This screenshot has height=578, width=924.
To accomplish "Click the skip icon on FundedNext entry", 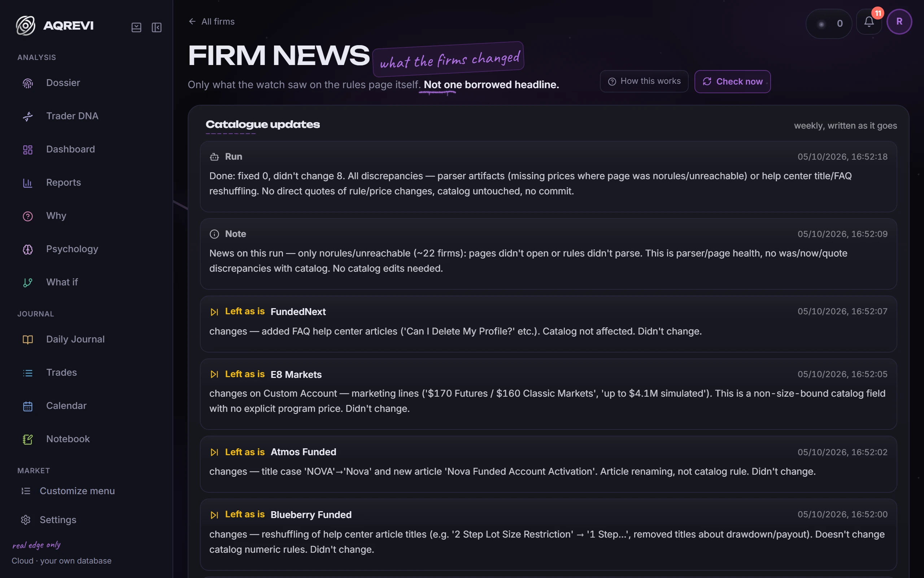I will tap(214, 312).
